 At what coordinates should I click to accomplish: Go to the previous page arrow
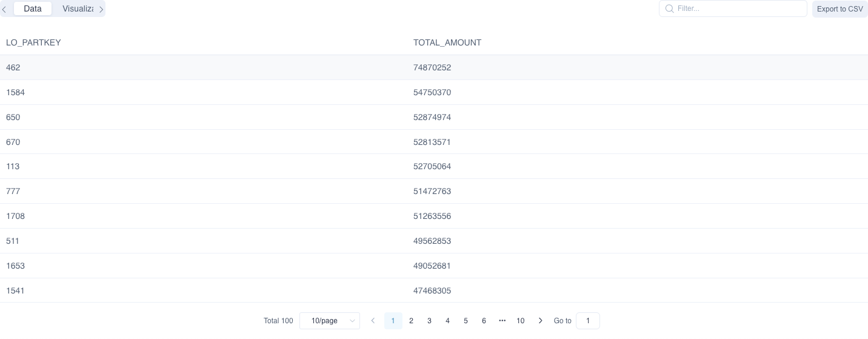pyautogui.click(x=373, y=321)
